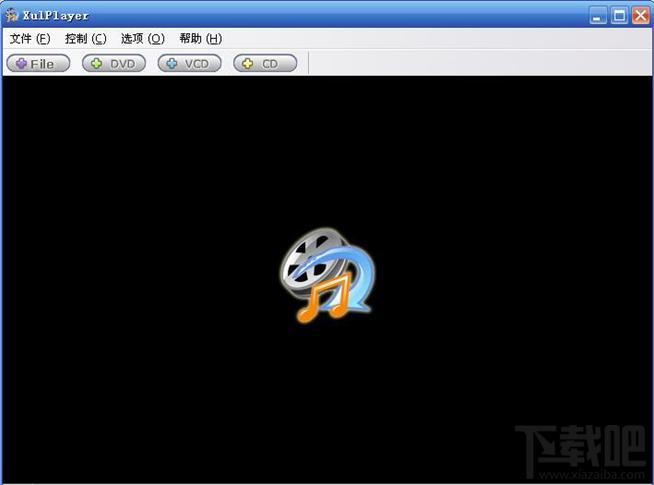This screenshot has height=485, width=654.
Task: Click the DVD button in the toolbar
Action: click(114, 63)
